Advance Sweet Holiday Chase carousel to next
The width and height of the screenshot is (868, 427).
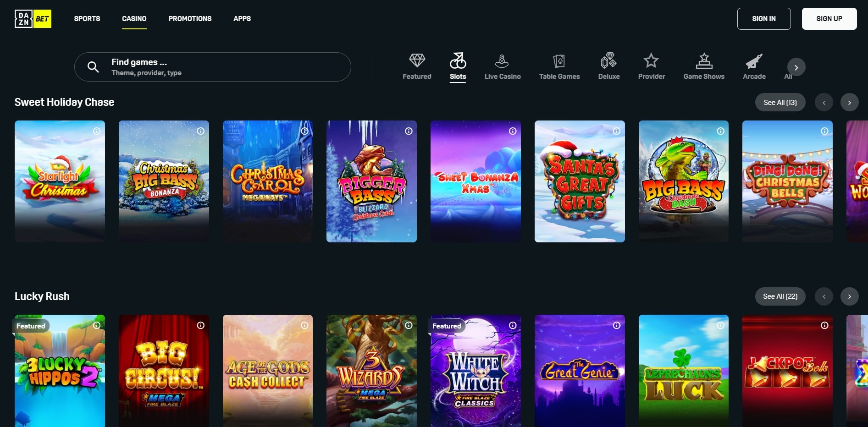click(849, 103)
